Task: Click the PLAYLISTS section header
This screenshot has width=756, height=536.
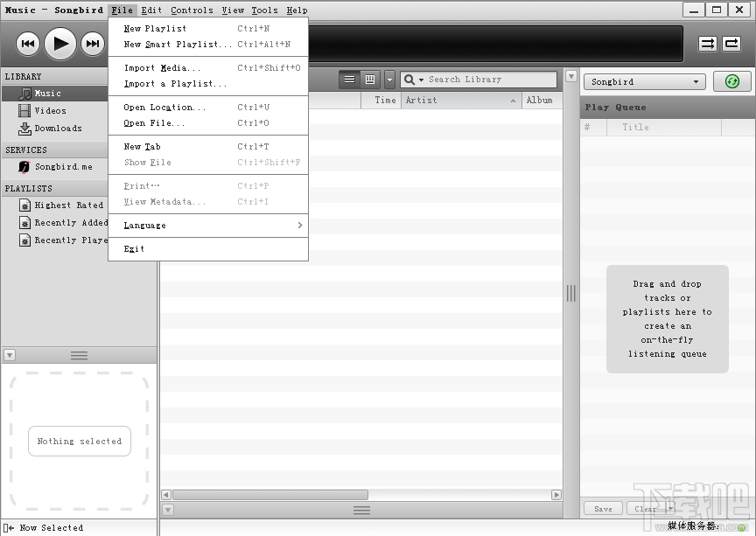Action: tap(54, 189)
